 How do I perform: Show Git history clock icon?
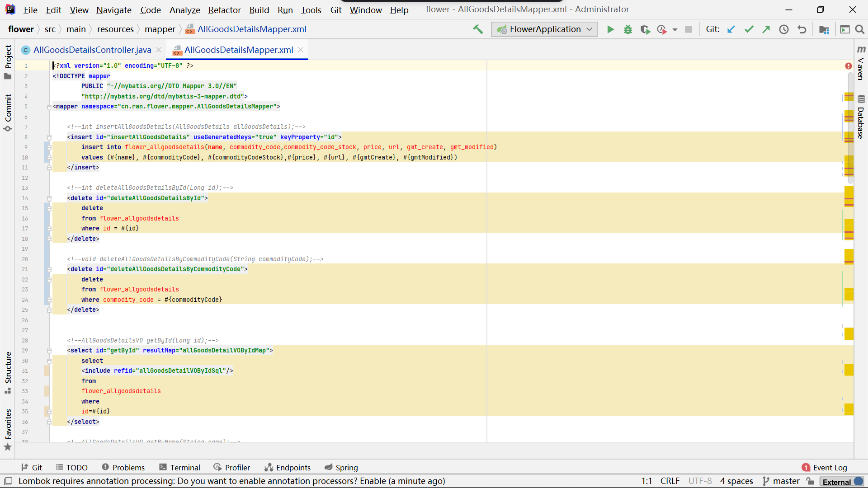[784, 29]
